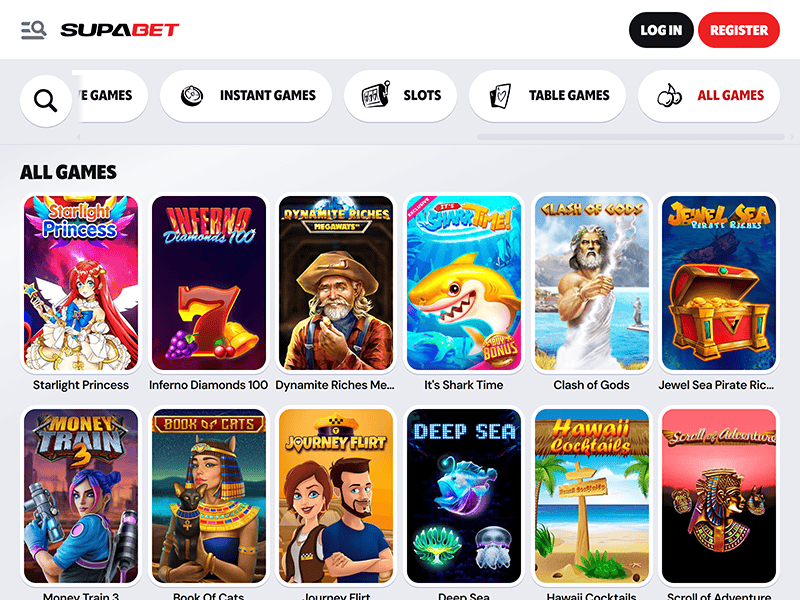This screenshot has height=600, width=800.
Task: Switch to the Slots category tab
Action: tap(401, 96)
